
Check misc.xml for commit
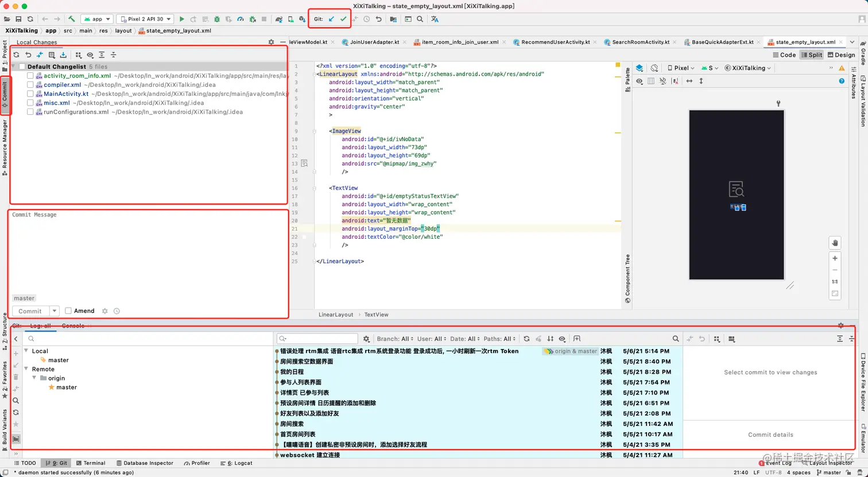(x=30, y=103)
